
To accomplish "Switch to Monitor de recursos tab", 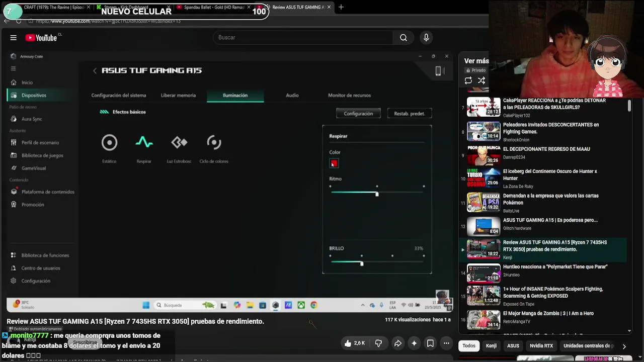I will point(349,95).
